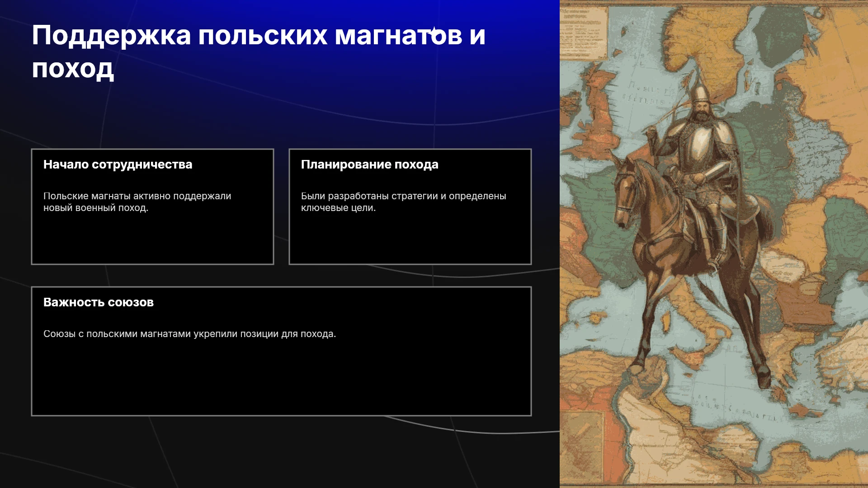Select the slide title «Поддержка польских магнатов и поход»
868x488 pixels.
point(259,52)
